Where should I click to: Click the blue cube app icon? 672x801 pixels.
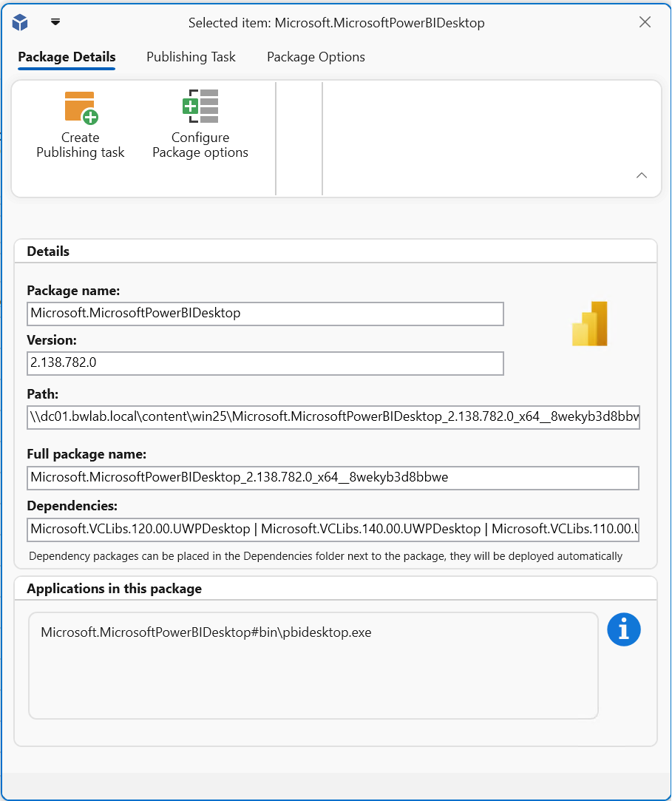tap(20, 22)
